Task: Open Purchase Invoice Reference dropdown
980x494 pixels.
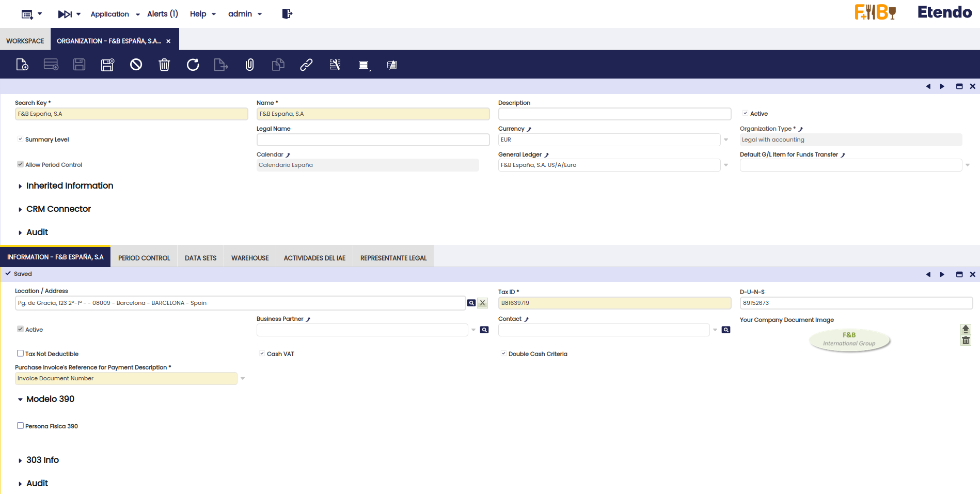Action: coord(243,378)
